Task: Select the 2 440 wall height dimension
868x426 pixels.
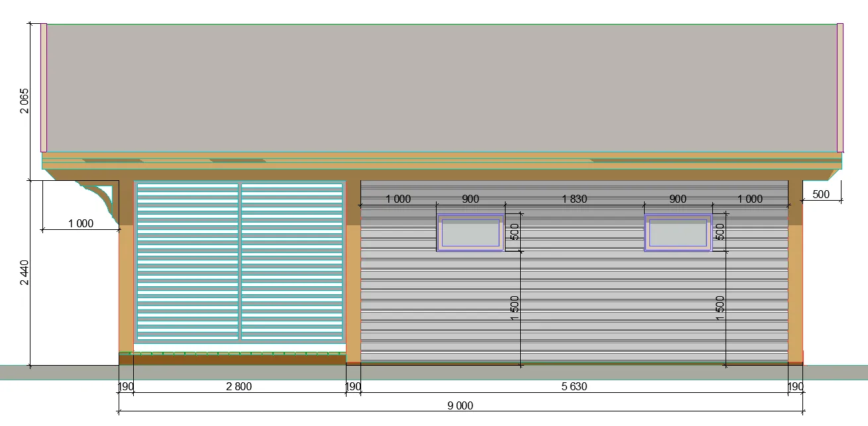Action: coord(25,272)
